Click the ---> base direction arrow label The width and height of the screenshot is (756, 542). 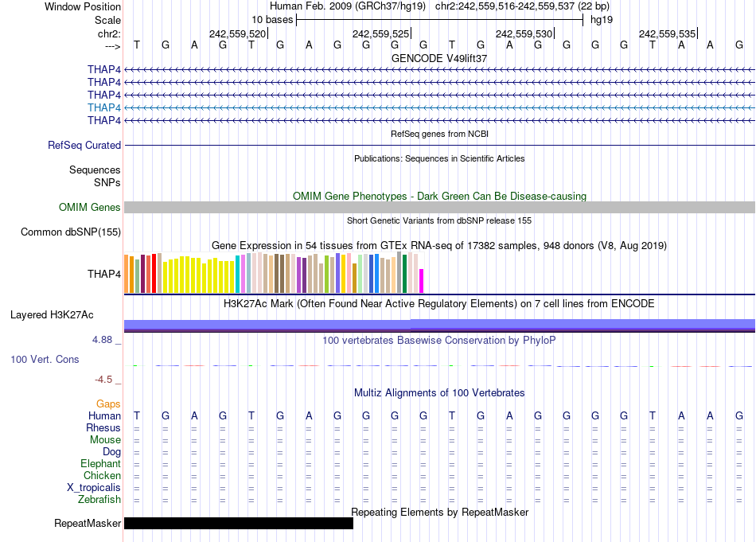pos(113,46)
